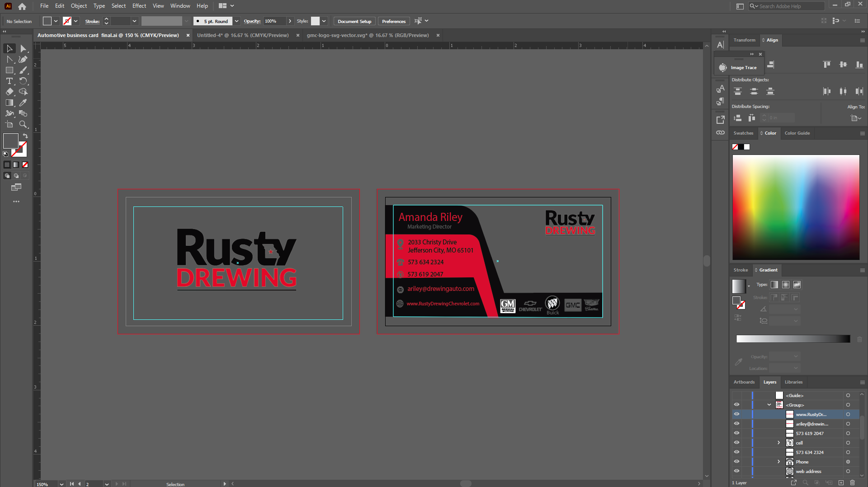
Task: Select the Type tool
Action: tap(9, 81)
